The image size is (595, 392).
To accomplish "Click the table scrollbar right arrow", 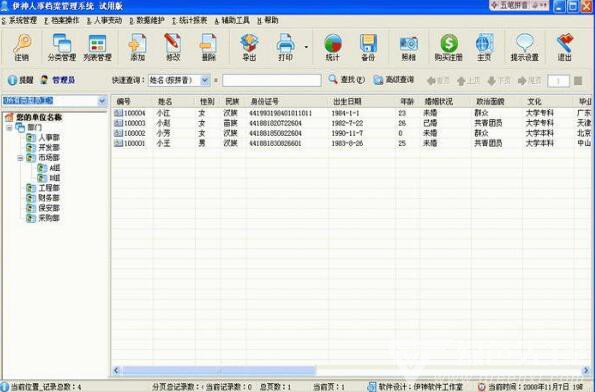I will pyautogui.click(x=586, y=370).
